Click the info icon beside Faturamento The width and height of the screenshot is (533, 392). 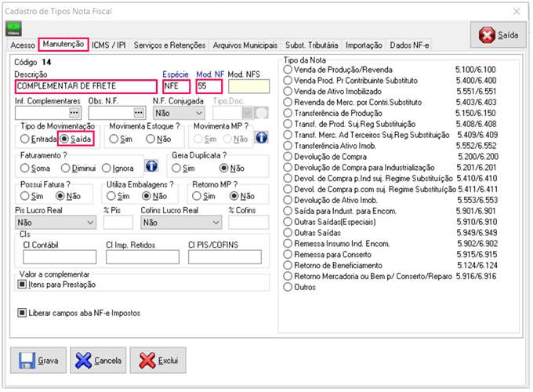(x=152, y=166)
